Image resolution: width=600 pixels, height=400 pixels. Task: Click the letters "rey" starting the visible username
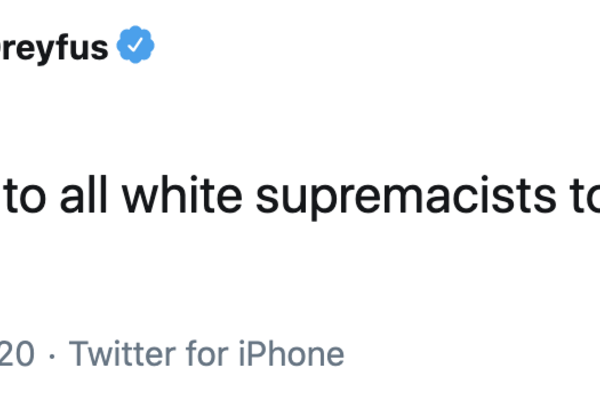(28, 48)
